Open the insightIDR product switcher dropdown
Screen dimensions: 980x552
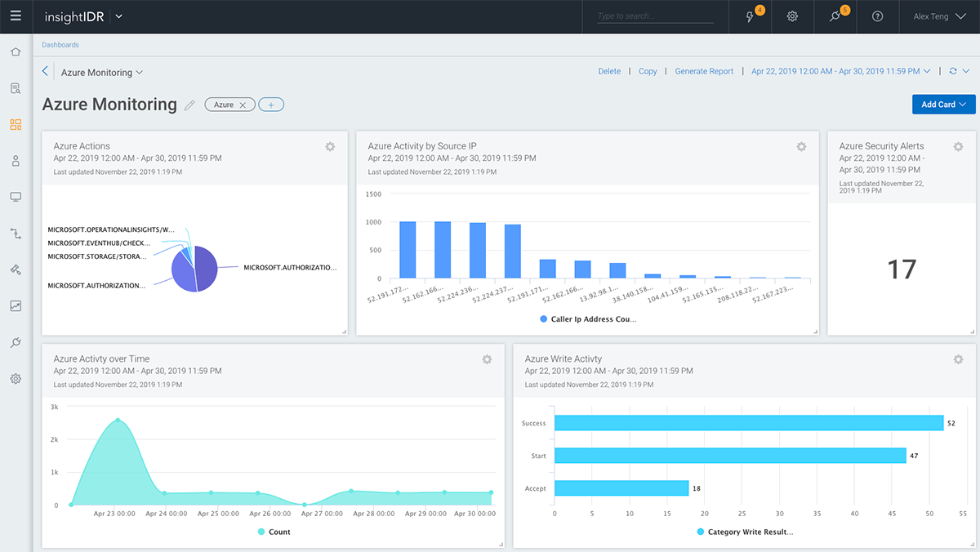[x=119, y=16]
